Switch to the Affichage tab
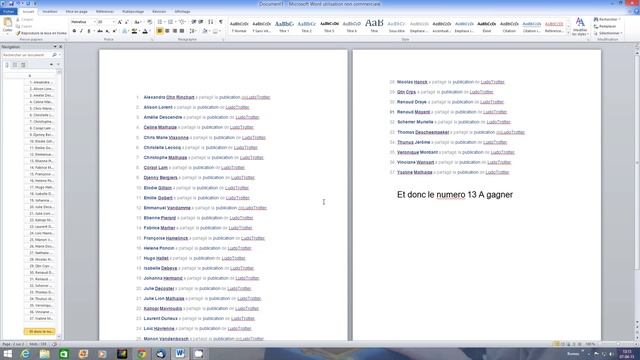This screenshot has height=360, width=640. (182, 11)
